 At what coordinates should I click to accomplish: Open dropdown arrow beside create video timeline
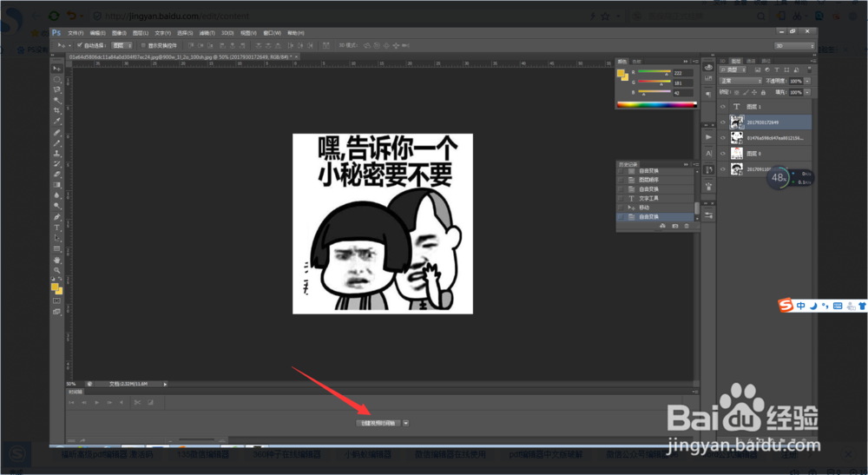point(405,423)
